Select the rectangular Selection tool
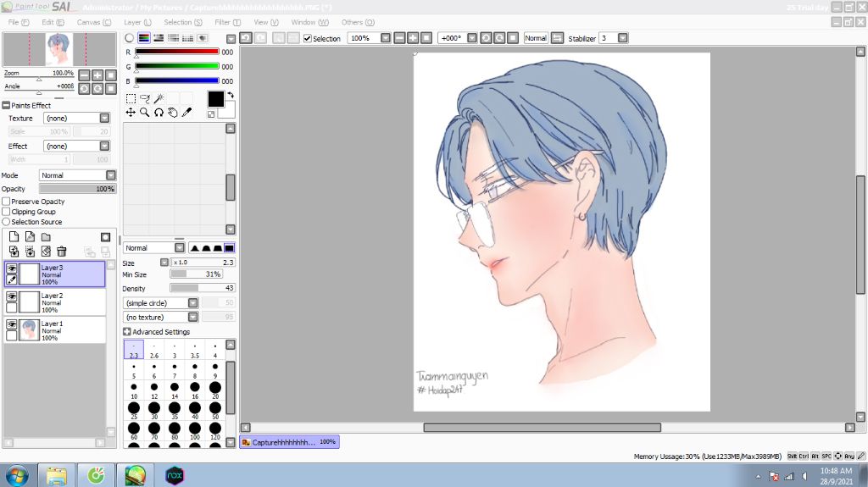 131,98
